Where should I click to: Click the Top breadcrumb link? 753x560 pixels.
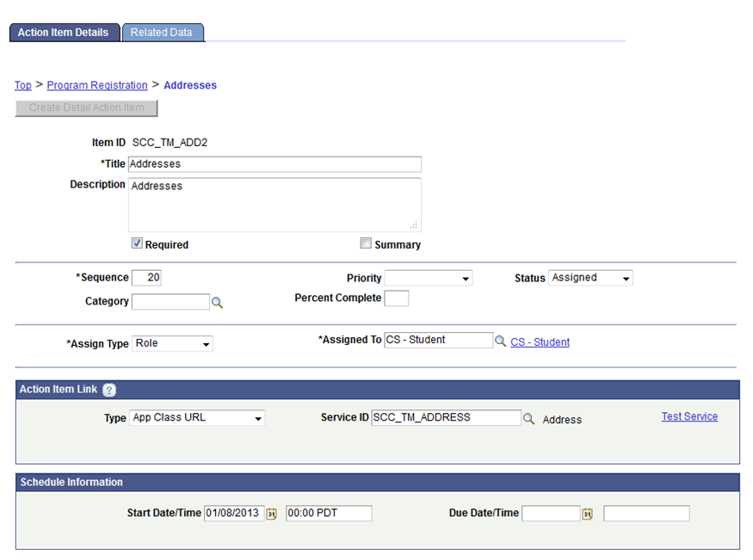click(x=23, y=84)
